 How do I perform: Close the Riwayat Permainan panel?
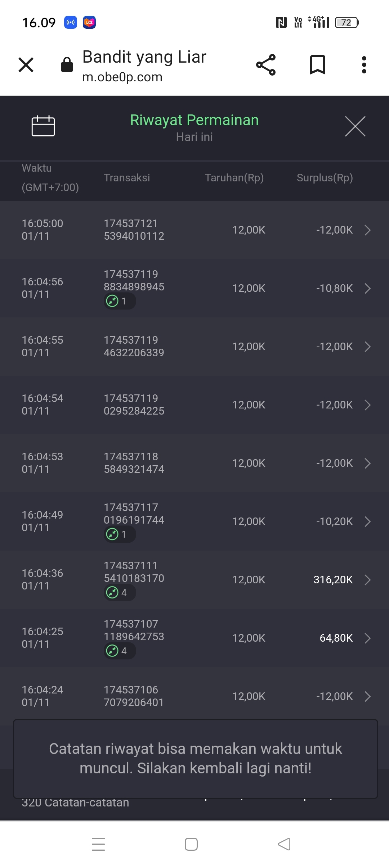355,126
